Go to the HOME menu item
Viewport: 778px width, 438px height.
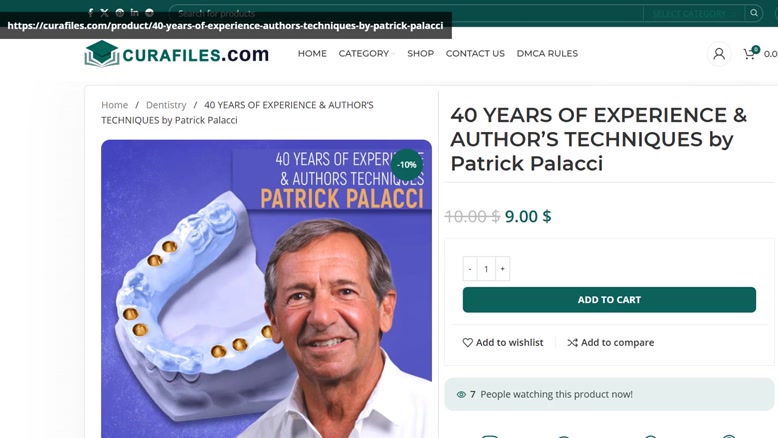(x=312, y=54)
